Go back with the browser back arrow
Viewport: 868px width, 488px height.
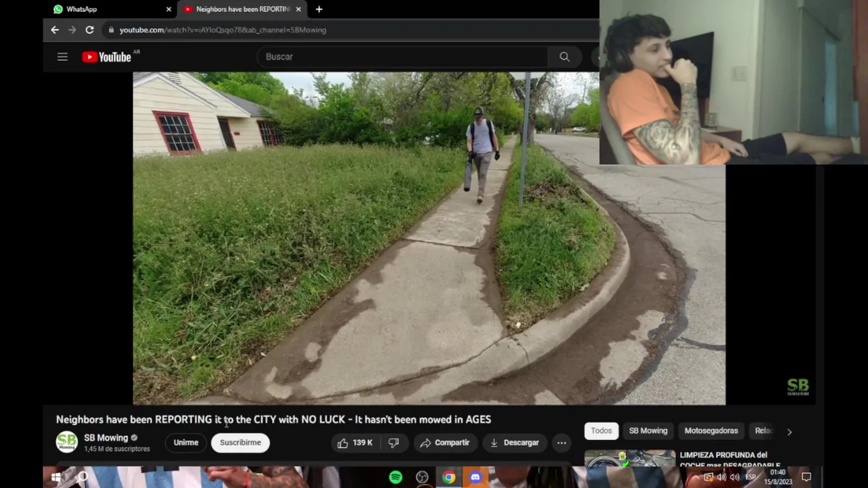pyautogui.click(x=55, y=30)
